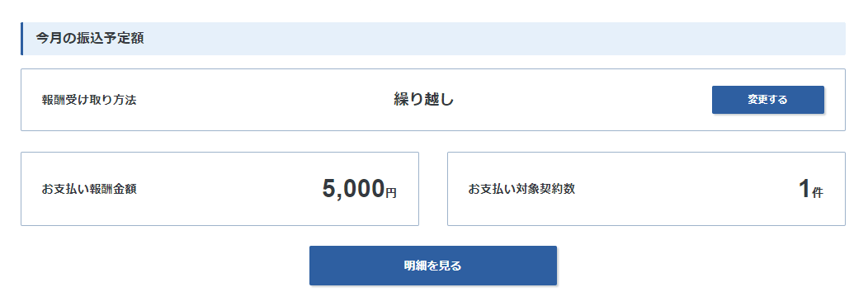Click the 報酬 characters in payment amount label
This screenshot has width=868, height=306.
pos(101,189)
